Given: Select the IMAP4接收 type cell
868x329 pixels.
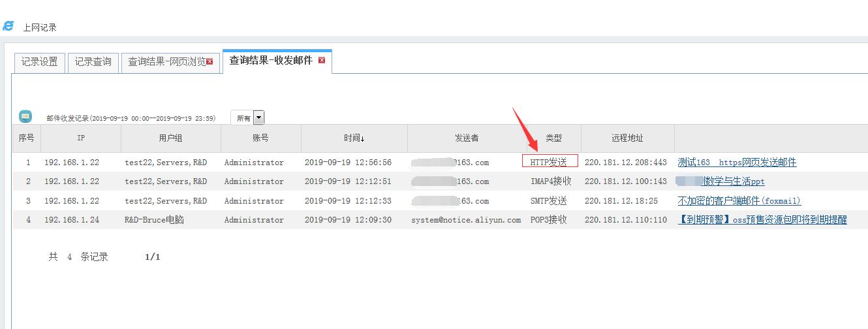Looking at the screenshot, I should point(551,181).
